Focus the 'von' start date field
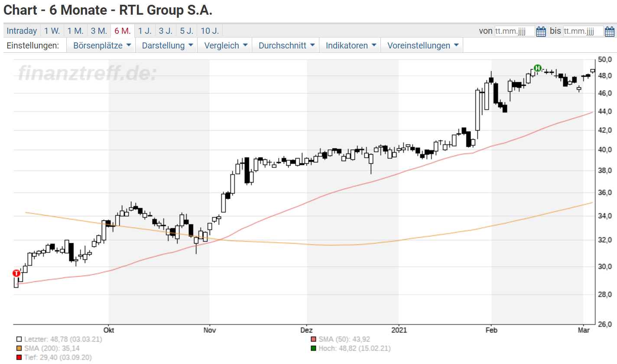This screenshot has width=617, height=364. point(514,31)
